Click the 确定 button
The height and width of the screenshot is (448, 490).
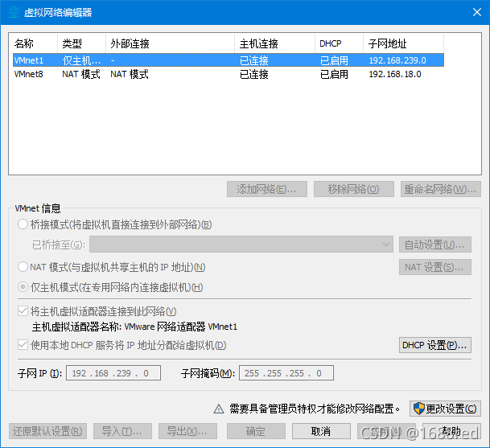click(256, 431)
